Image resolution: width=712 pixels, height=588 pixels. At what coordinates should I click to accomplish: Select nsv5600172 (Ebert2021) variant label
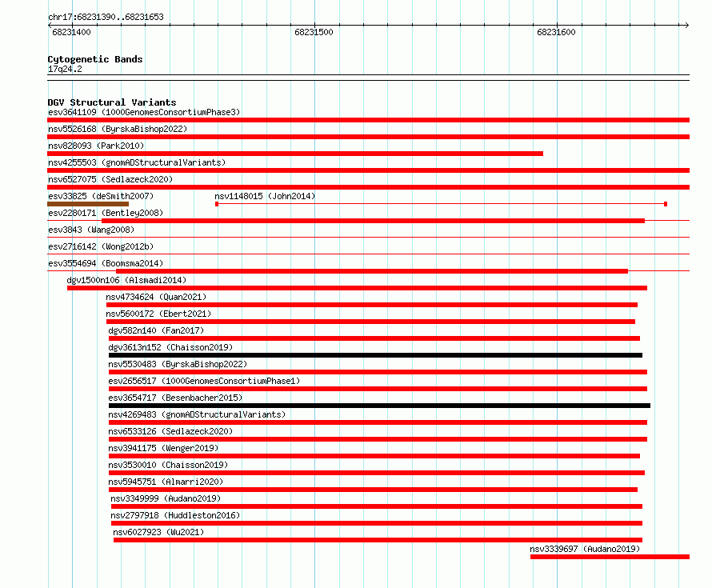click(x=158, y=314)
